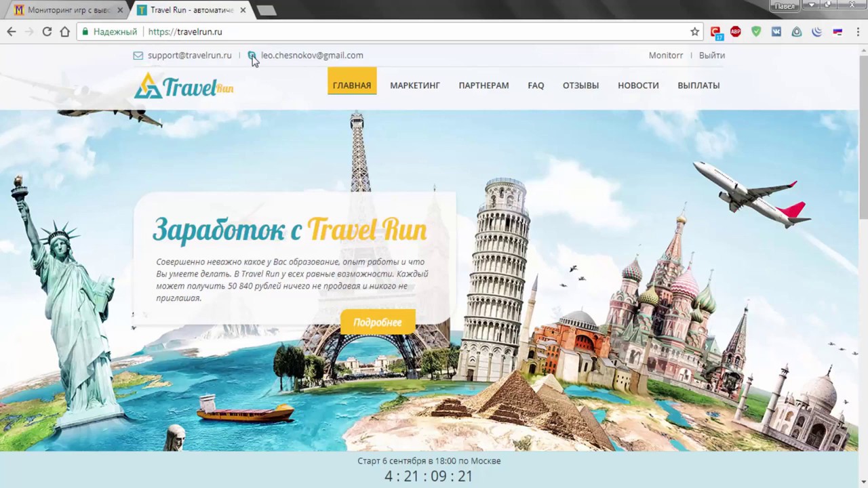Image resolution: width=868 pixels, height=488 pixels.
Task: Open the Monitorr link
Action: click(666, 56)
